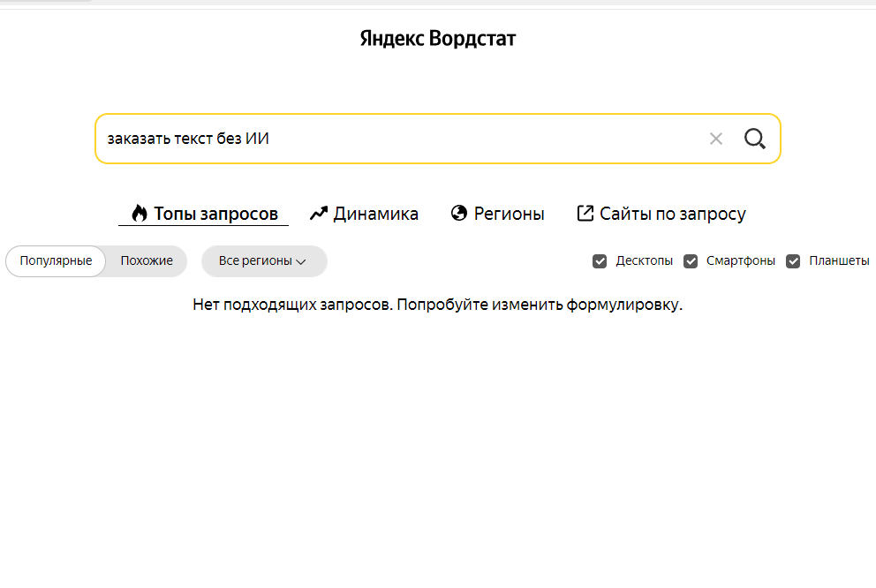Click the magnifier search icon

point(754,139)
